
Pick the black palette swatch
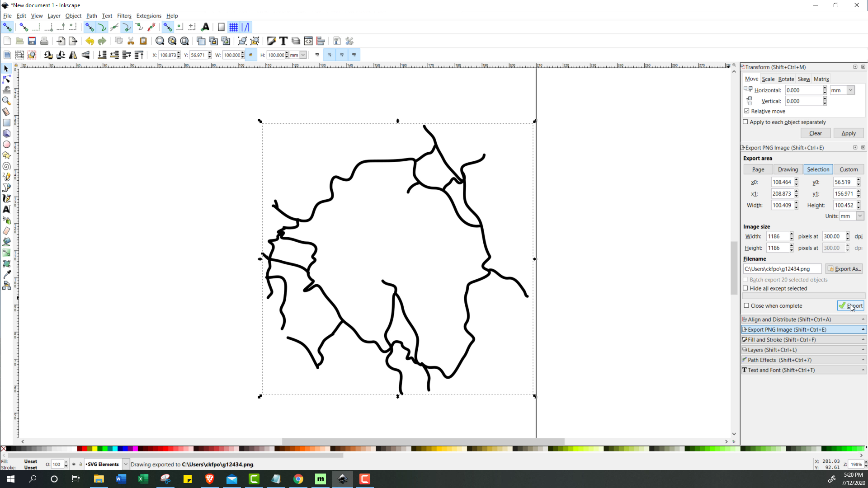coord(9,449)
